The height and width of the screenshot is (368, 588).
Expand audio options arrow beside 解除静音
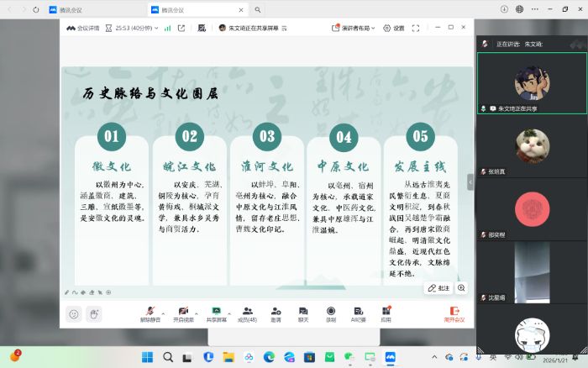[164, 309]
